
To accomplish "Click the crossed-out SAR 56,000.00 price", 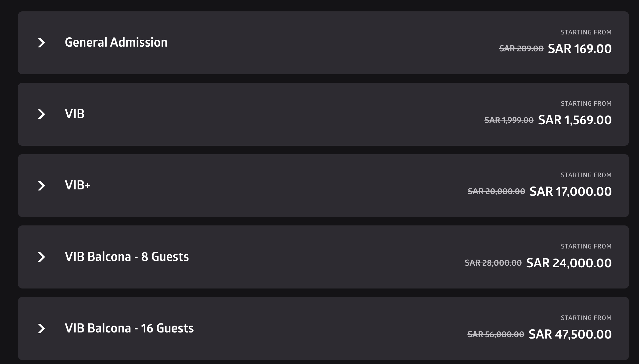I will click(496, 335).
